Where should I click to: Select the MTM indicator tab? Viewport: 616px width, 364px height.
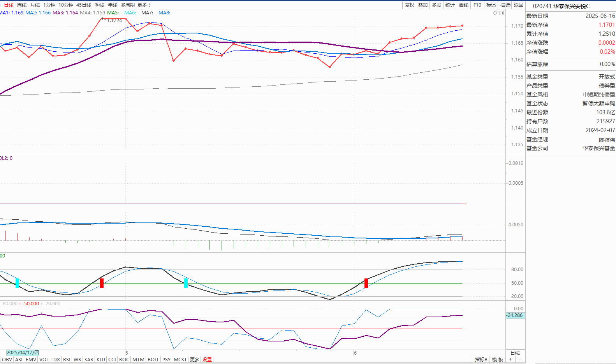click(x=138, y=360)
